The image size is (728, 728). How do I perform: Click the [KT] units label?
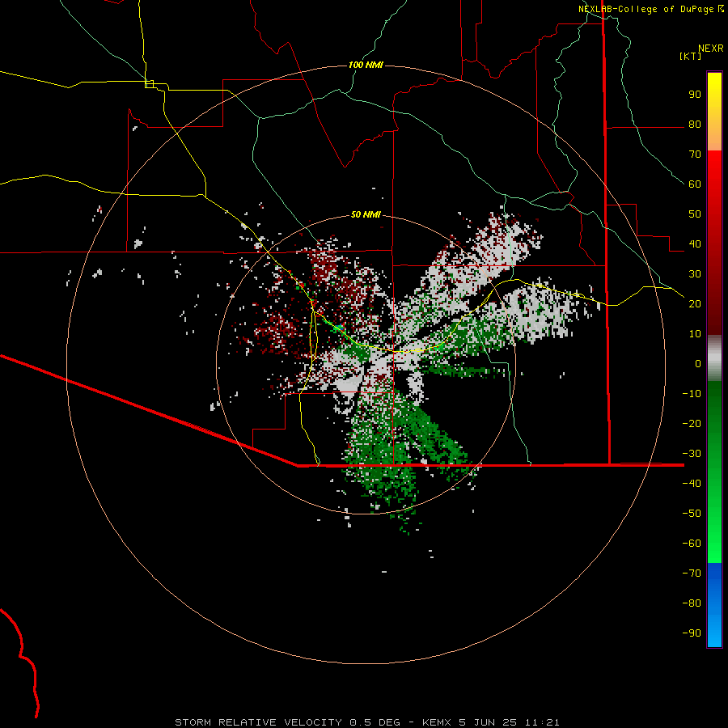point(691,56)
